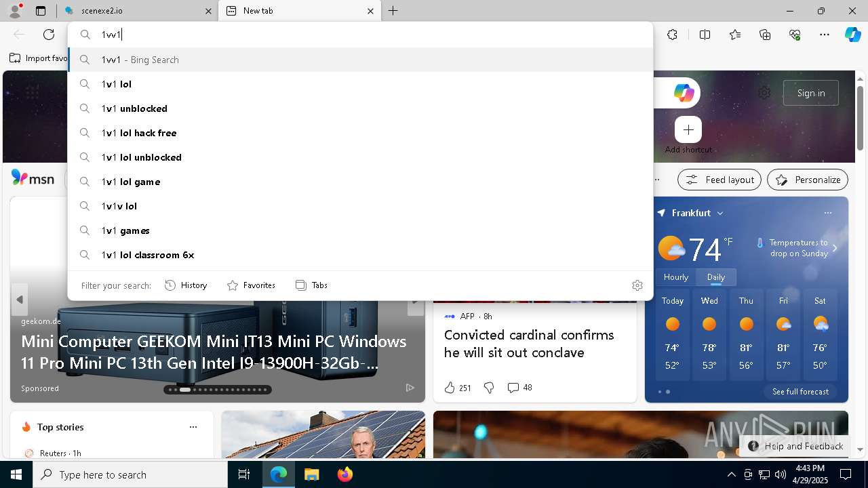Open the tab actions menu icon
868x488 pixels.
41,11
